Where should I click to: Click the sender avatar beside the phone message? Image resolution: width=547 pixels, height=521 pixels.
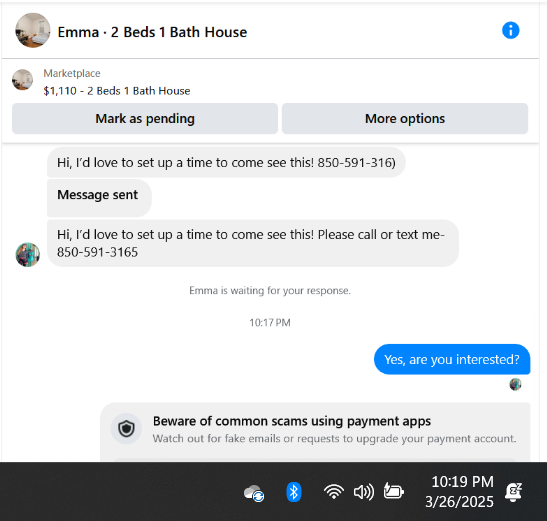click(28, 255)
